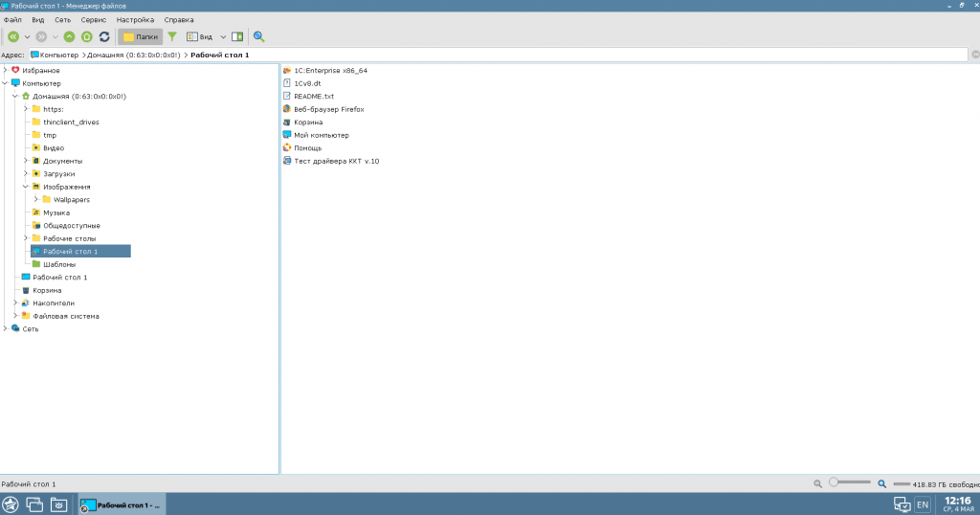Expand the Избранное tree node
The height and width of the screenshot is (515, 980).
pos(6,70)
